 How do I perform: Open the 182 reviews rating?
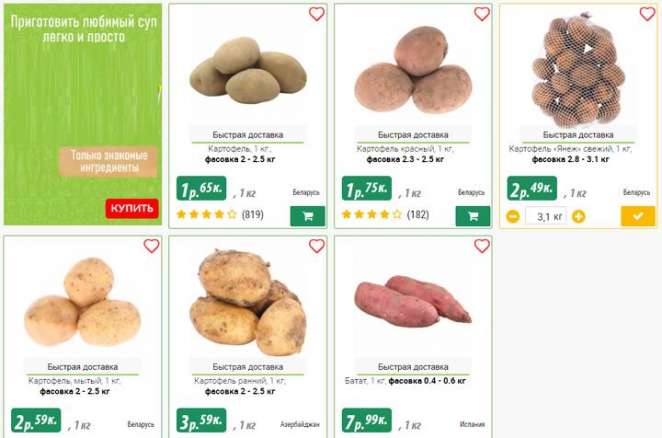click(x=385, y=215)
